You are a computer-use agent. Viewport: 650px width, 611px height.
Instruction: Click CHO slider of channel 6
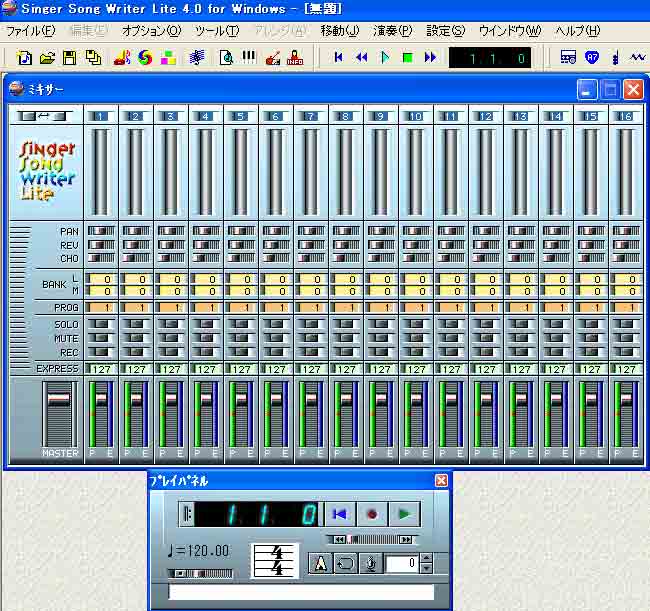point(276,258)
